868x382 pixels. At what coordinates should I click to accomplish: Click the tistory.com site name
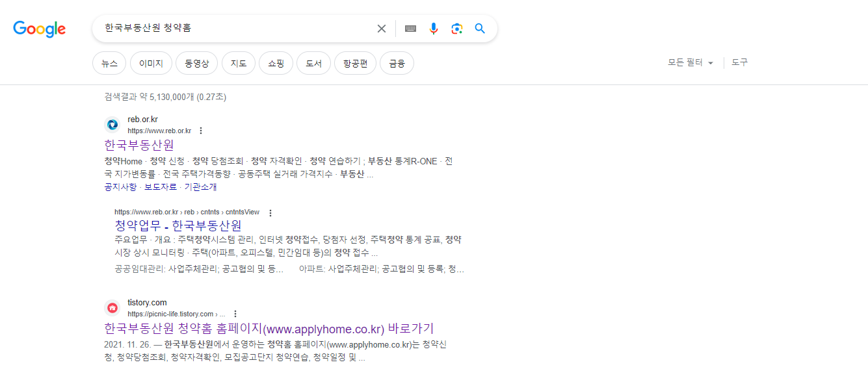147,303
